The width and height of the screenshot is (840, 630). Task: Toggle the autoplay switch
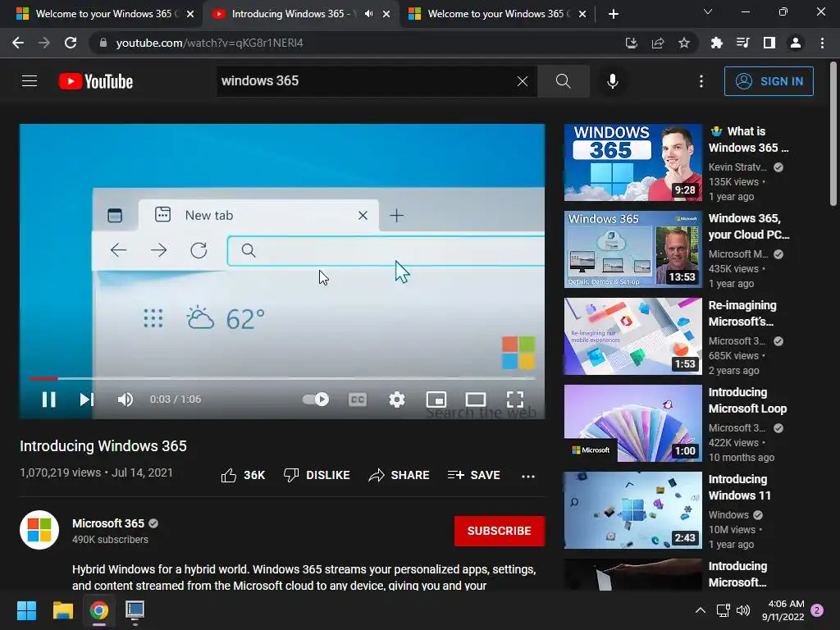pos(316,399)
